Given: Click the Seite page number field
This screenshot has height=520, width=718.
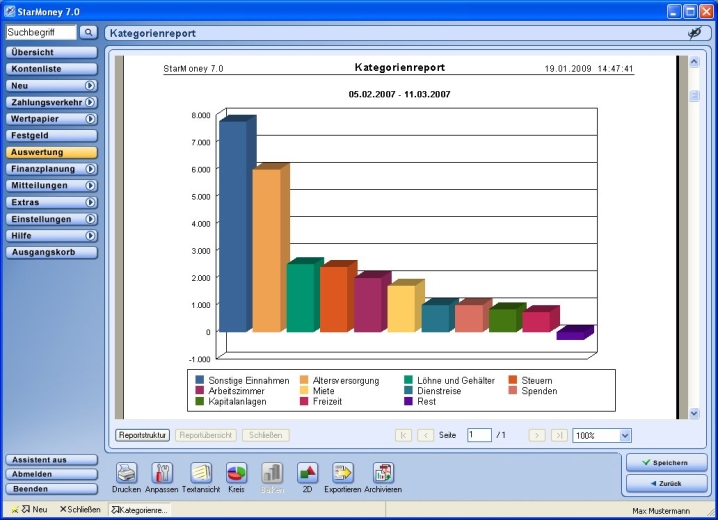Looking at the screenshot, I should [479, 436].
